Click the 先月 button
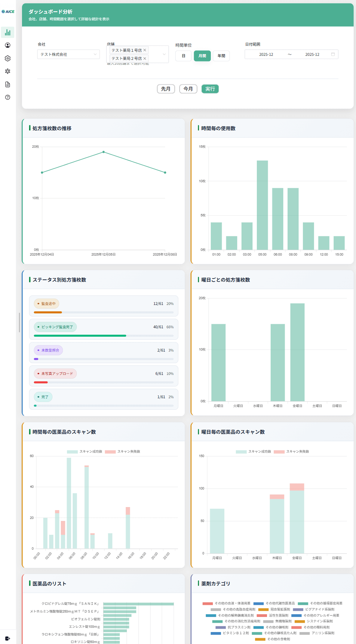The image size is (356, 644). 166,89
